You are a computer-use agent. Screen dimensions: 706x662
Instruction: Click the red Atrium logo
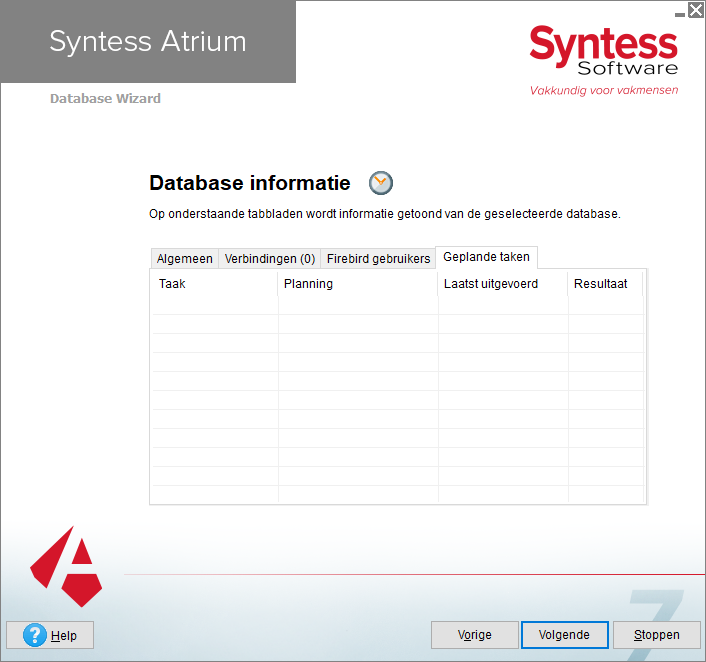[66, 567]
